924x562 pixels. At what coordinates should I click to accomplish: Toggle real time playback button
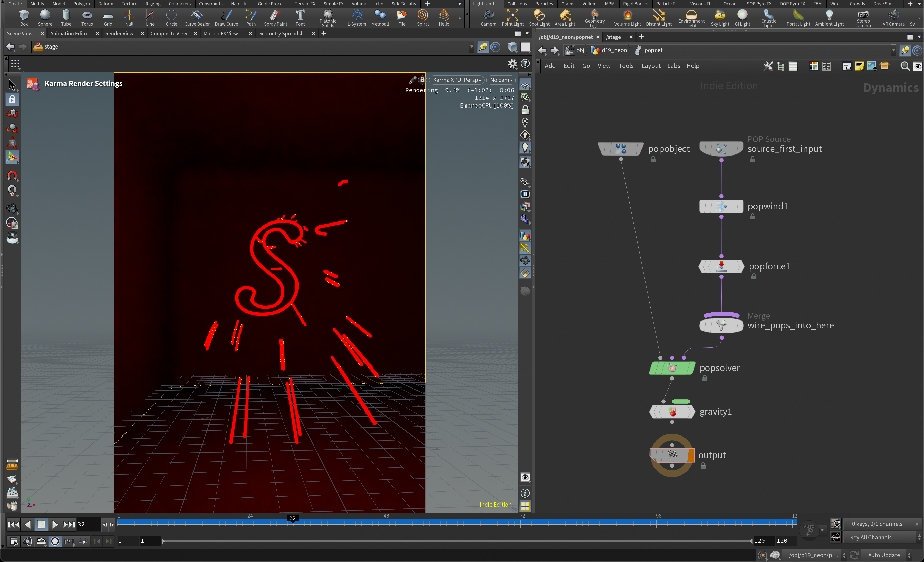(55, 541)
